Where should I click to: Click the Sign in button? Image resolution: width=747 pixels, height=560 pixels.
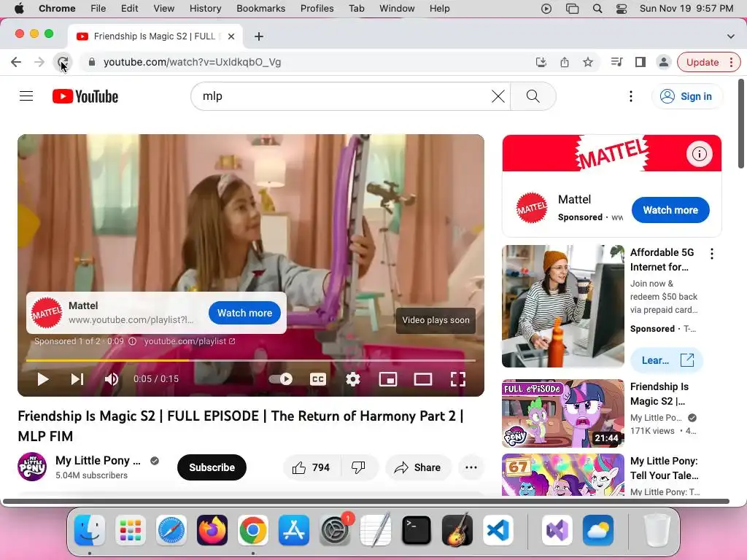click(686, 96)
